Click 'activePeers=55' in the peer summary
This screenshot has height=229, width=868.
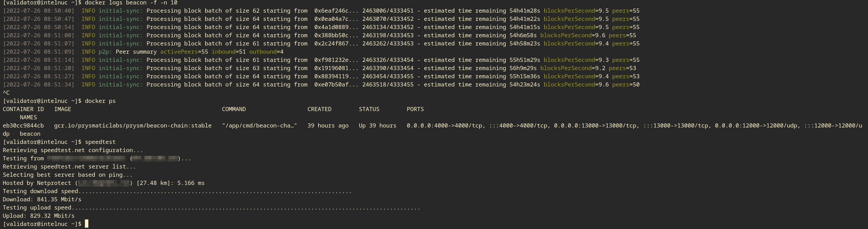point(184,52)
